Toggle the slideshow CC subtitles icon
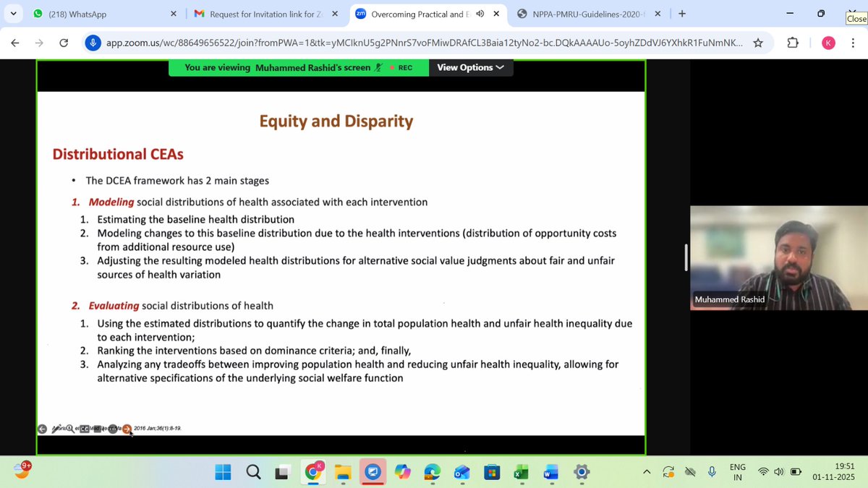The image size is (868, 488). point(85,429)
